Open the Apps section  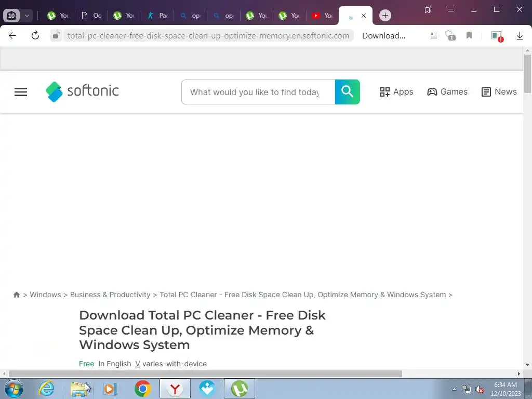pyautogui.click(x=396, y=91)
